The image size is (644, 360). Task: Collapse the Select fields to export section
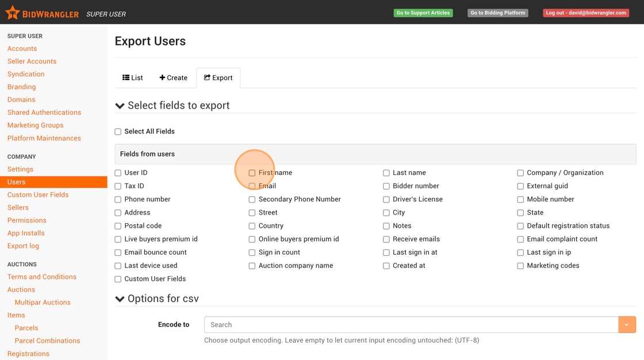[x=120, y=106]
